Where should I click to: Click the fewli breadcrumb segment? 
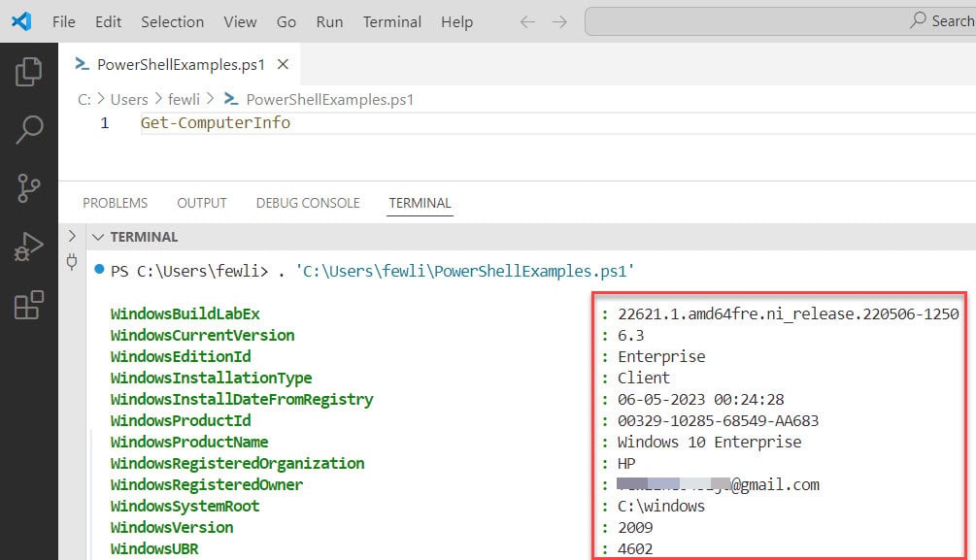click(184, 100)
